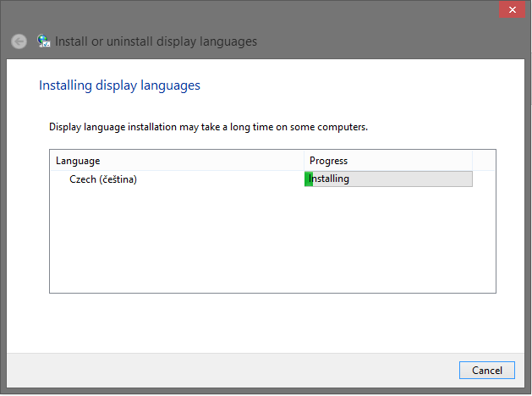Click the long time installation notice text
The image size is (532, 396).
pyautogui.click(x=208, y=127)
